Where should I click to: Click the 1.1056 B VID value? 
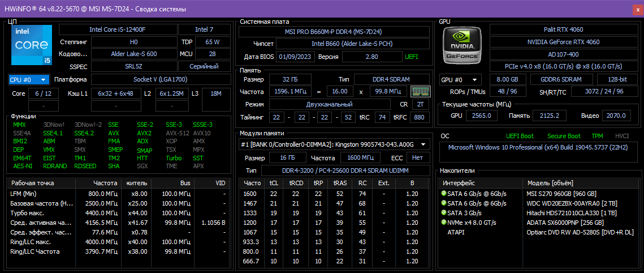tap(214, 223)
